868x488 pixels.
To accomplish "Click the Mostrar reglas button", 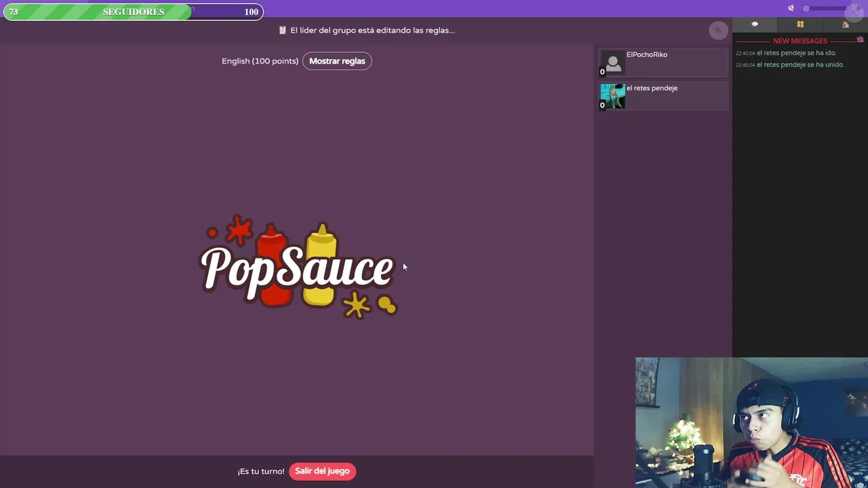I will tap(337, 61).
